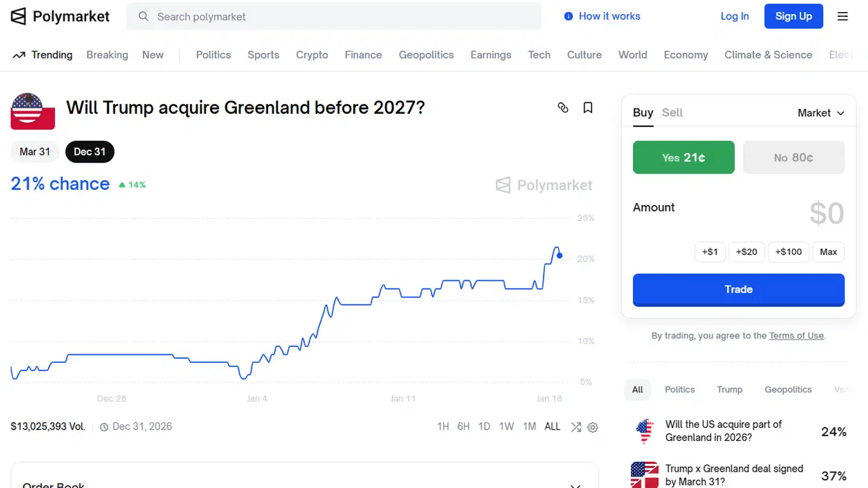Click the volume clock icon near Dec 31, 2026
The image size is (868, 488).
[103, 427]
